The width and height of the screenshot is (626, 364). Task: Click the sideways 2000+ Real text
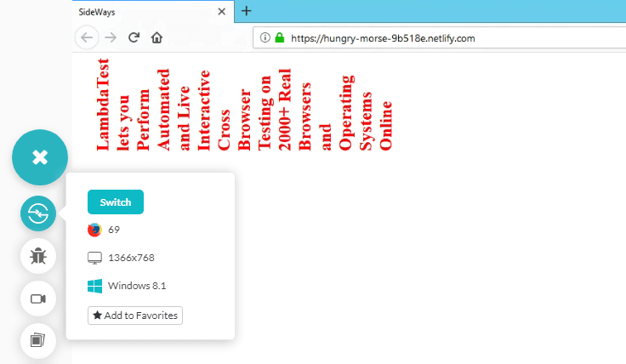click(285, 110)
